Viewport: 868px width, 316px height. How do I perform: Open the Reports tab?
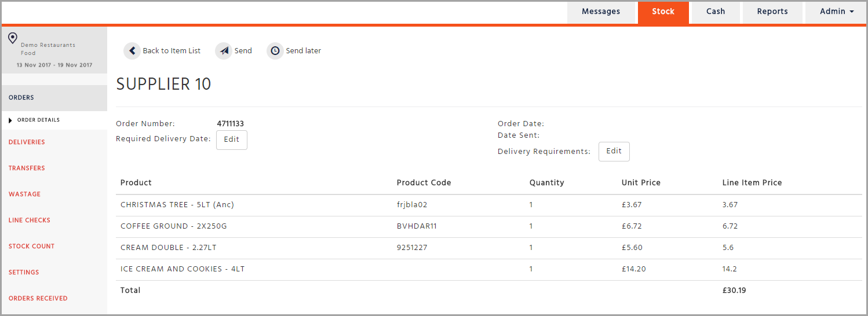(772, 12)
